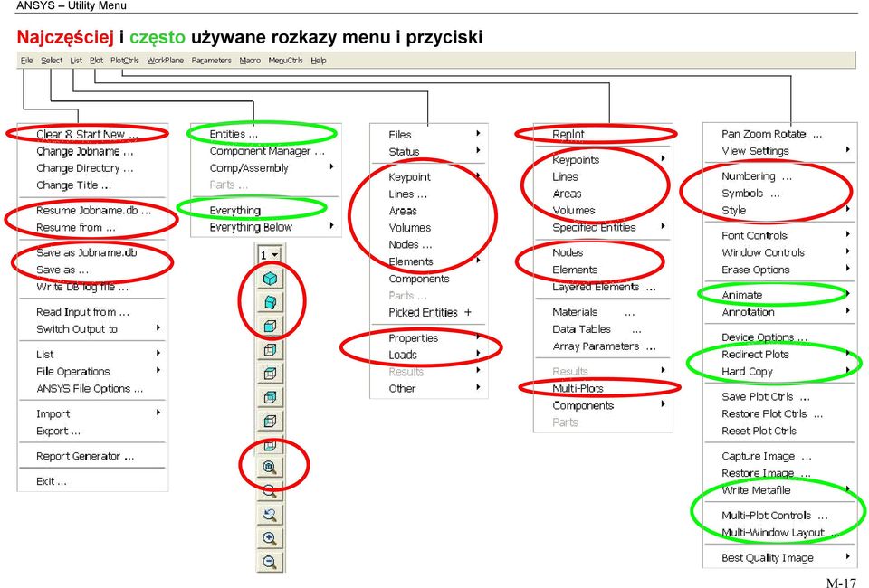This screenshot has height=588, width=869.
Task: Choose Picked Entities + entry
Action: click(429, 312)
